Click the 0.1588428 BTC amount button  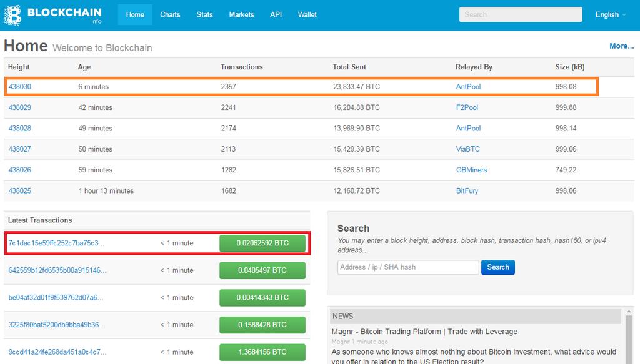click(x=262, y=325)
